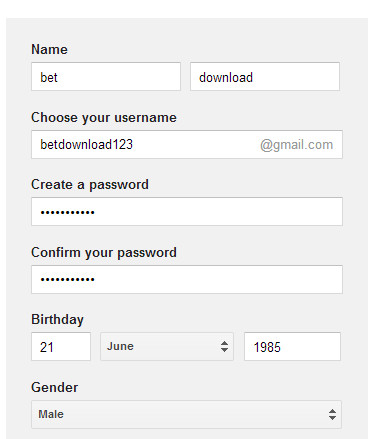Click the up arrow on the Gender selector
Image resolution: width=375 pixels, height=439 pixels.
tap(332, 411)
